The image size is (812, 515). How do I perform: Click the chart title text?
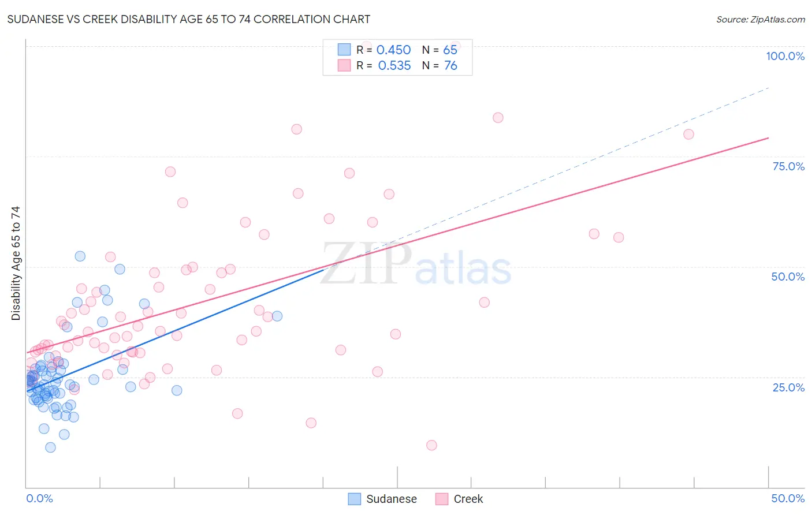[189, 19]
